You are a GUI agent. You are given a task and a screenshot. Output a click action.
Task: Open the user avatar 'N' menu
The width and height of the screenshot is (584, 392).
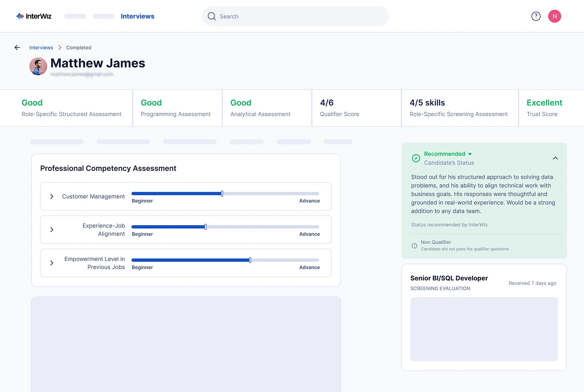(x=554, y=16)
